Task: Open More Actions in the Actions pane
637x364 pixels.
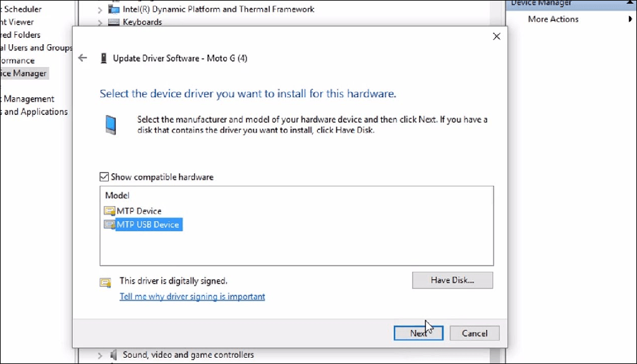Action: point(553,19)
